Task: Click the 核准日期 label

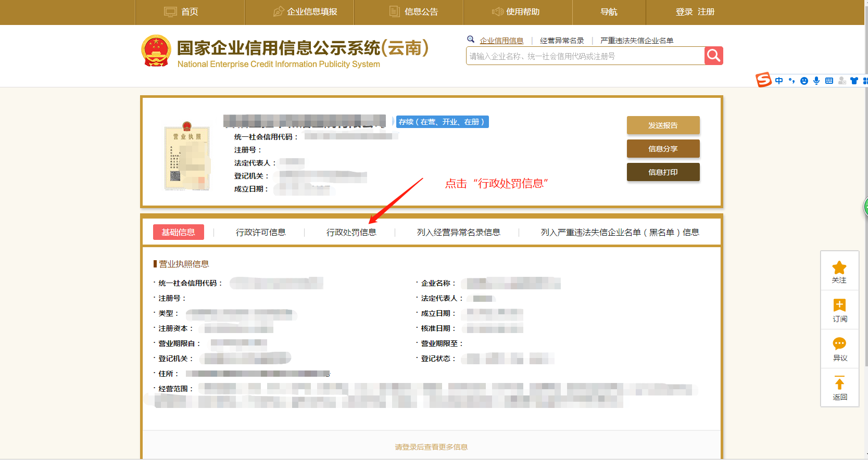Action: pos(438,328)
